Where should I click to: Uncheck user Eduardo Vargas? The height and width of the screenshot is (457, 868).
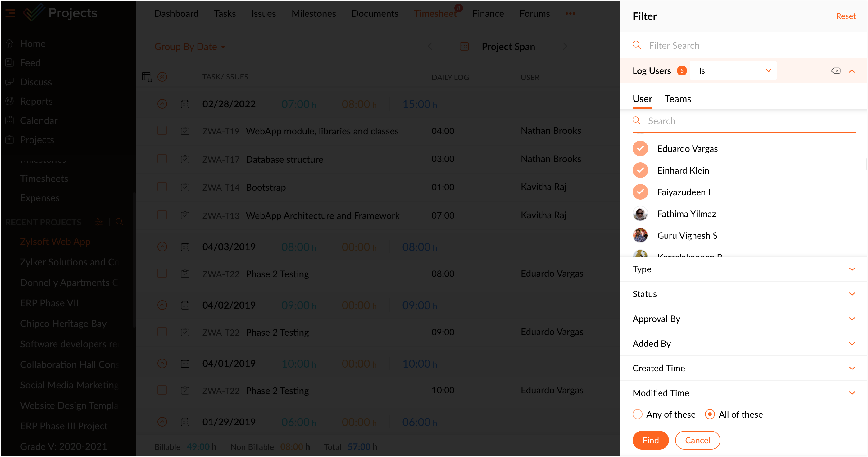(640, 148)
